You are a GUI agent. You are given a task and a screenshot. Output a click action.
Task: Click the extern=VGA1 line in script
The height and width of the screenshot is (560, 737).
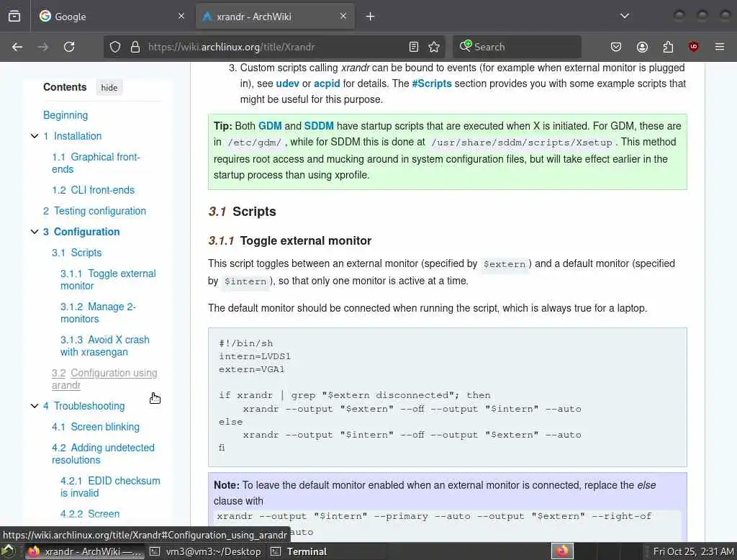pos(251,369)
